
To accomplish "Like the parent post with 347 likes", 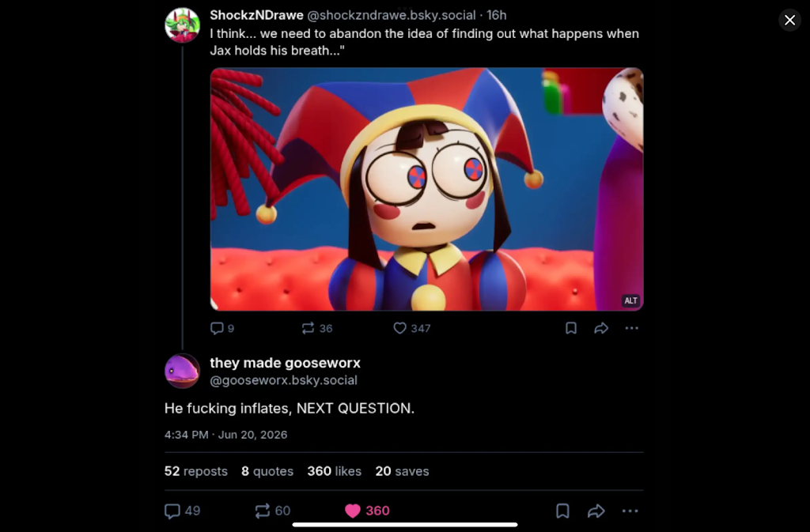I will pyautogui.click(x=411, y=328).
